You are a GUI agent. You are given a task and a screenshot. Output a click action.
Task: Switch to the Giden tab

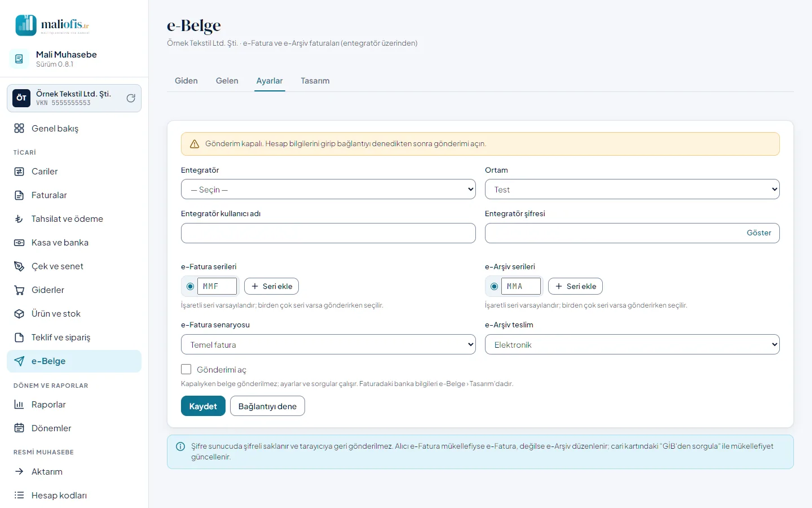186,81
